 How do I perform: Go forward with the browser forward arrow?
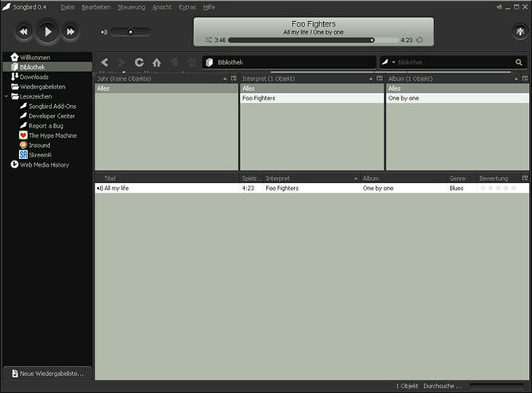[x=121, y=63]
